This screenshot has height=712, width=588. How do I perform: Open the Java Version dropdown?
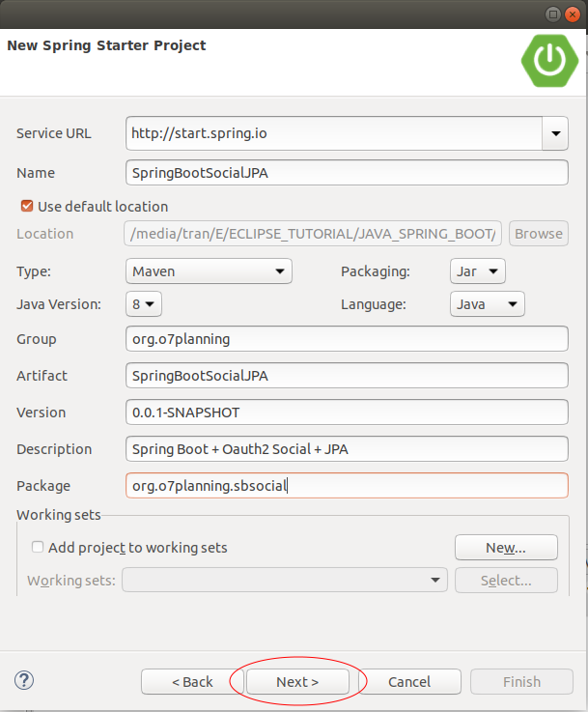(143, 304)
